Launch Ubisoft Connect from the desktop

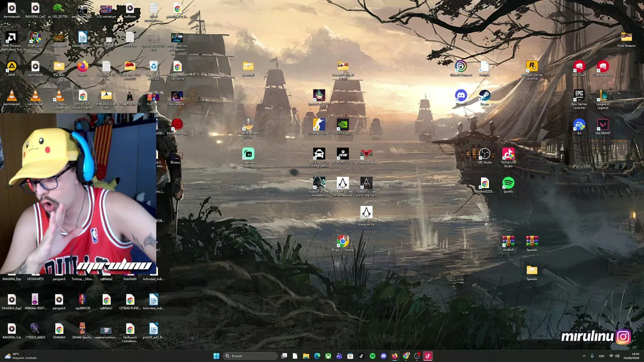point(461,69)
